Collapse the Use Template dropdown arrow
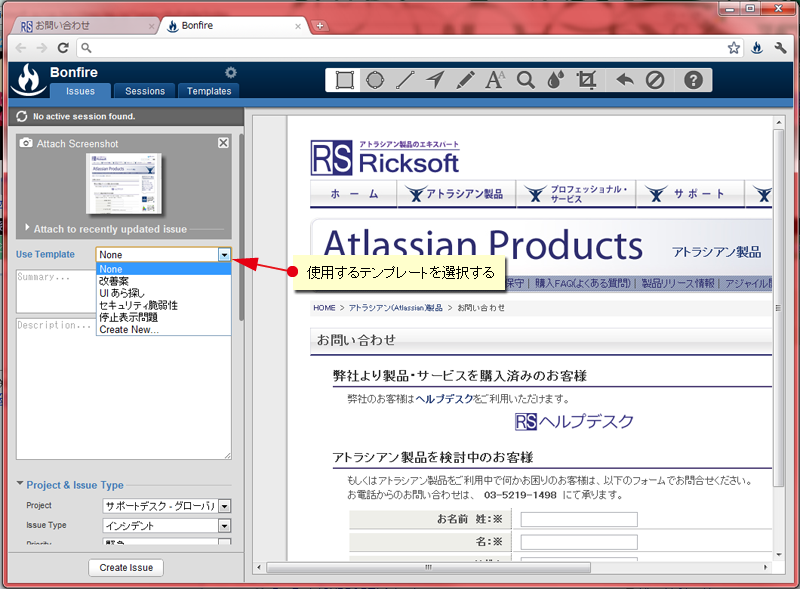This screenshot has height=589, width=800. [224, 254]
